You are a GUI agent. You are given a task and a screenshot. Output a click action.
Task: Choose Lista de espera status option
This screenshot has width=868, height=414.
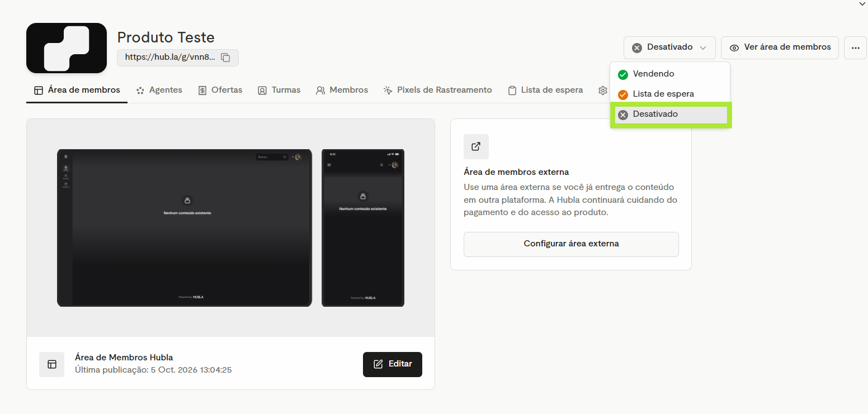(x=670, y=94)
